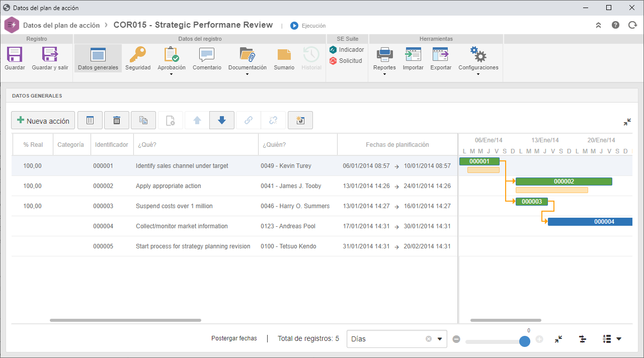Image resolution: width=644 pixels, height=358 pixels.
Task: Click the zoom out minus button
Action: [x=456, y=339]
